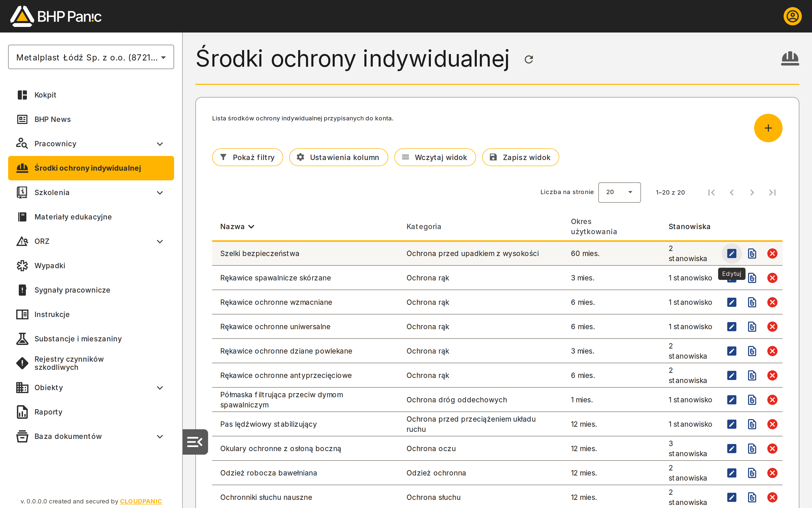Go to the previous page arrow
812x508 pixels.
click(x=732, y=193)
